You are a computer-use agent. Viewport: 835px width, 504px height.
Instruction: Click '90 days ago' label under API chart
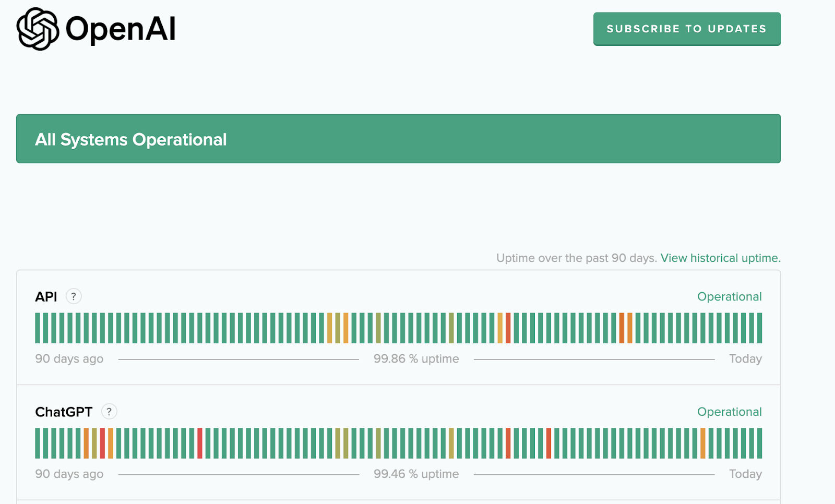pos(69,359)
